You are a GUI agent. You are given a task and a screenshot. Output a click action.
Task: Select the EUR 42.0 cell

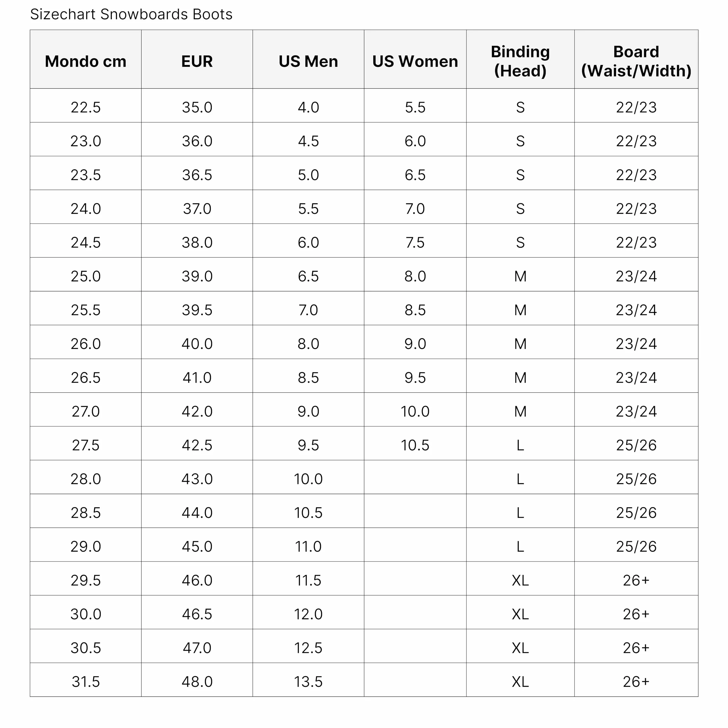197,411
